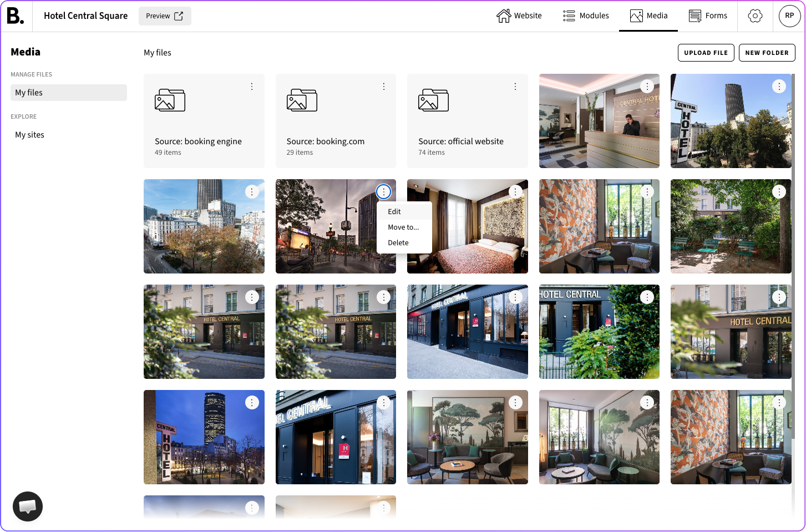Click the 49 items count text

pyautogui.click(x=168, y=153)
